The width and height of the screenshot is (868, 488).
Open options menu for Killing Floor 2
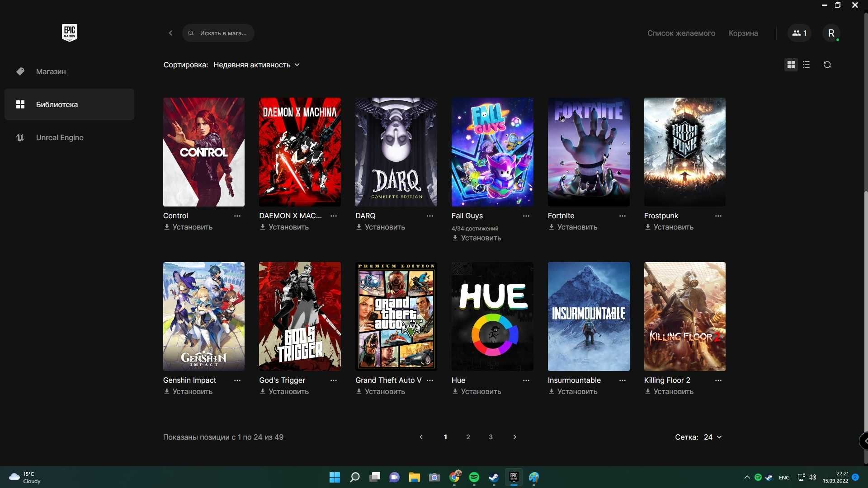click(718, 380)
